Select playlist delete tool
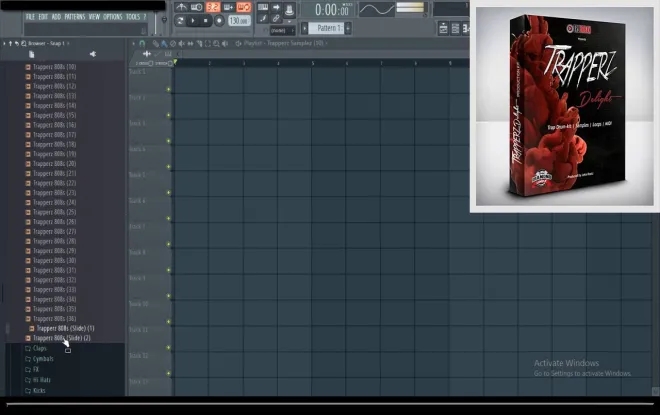This screenshot has width=660, height=415. click(x=173, y=43)
